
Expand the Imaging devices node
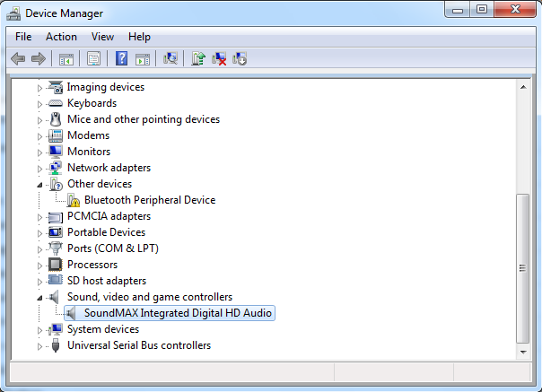(39, 88)
